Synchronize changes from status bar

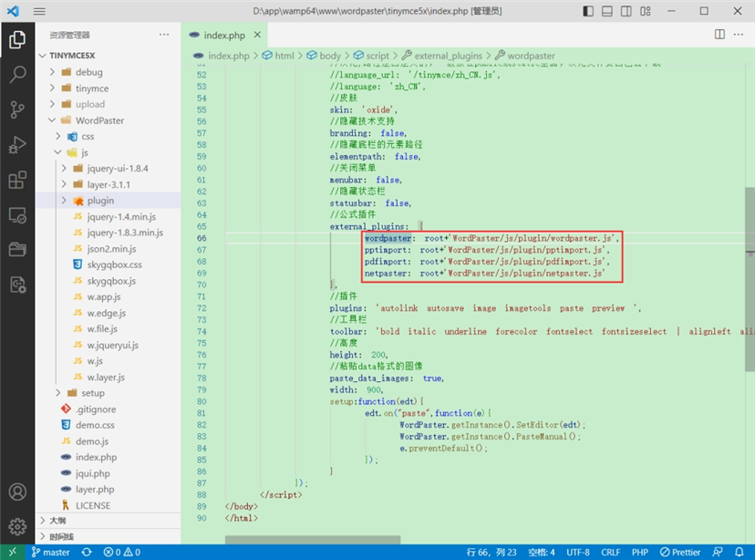coord(87,552)
